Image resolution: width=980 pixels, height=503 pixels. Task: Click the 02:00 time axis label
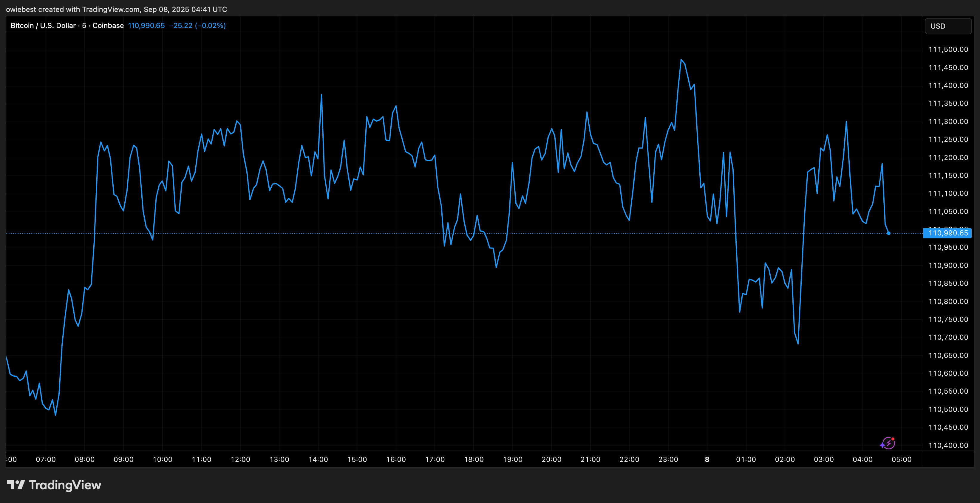pyautogui.click(x=785, y=459)
